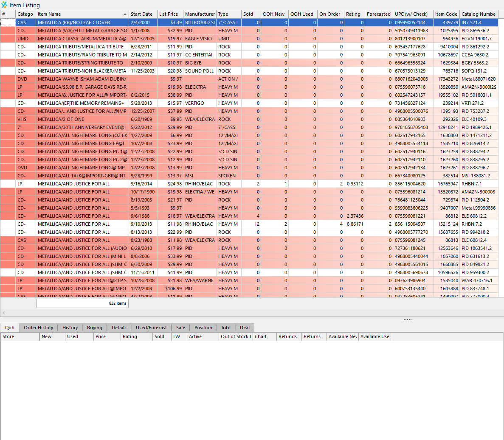This screenshot has height=440, width=504.
Task: Sort by Forecasted column header
Action: pos(379,14)
